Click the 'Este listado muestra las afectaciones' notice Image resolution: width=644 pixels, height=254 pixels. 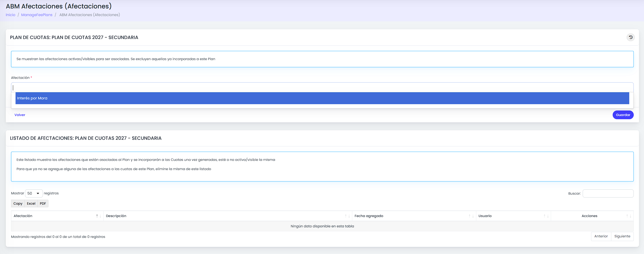pos(322,166)
